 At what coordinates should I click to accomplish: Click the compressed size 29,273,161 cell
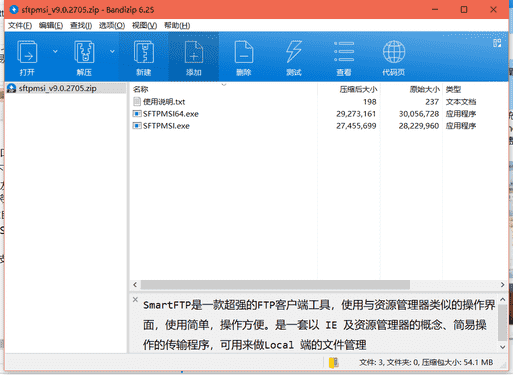(x=356, y=114)
